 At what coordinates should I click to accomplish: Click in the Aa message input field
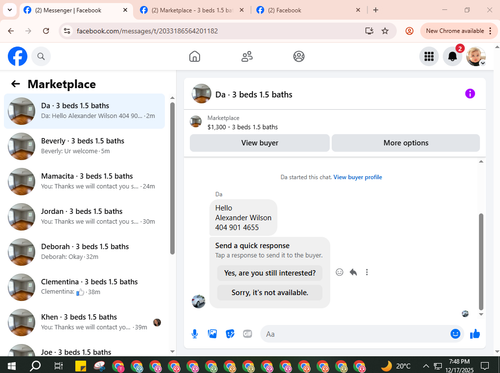(355, 334)
